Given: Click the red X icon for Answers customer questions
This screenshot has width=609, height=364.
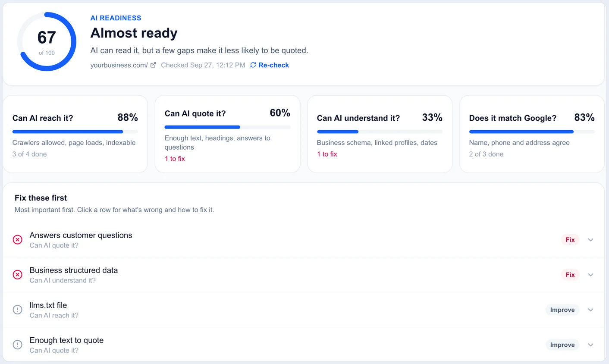Looking at the screenshot, I should coord(17,240).
